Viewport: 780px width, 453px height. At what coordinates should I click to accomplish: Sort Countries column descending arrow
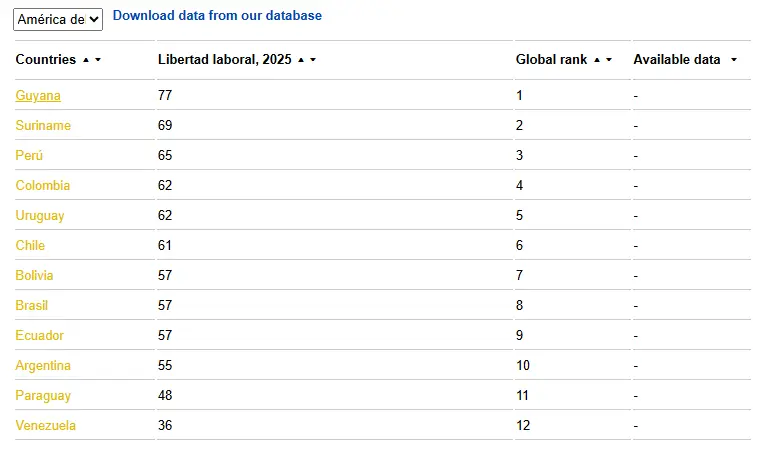98,60
